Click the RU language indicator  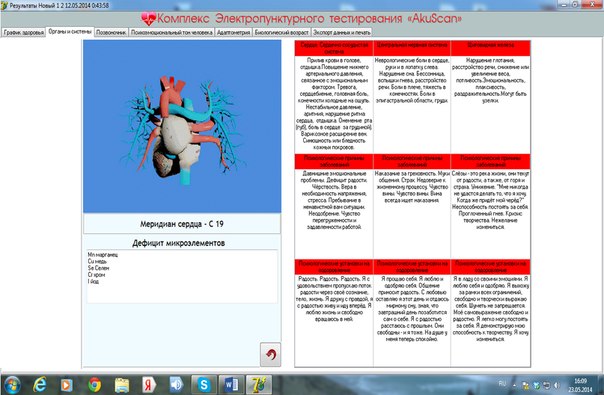pos(502,384)
